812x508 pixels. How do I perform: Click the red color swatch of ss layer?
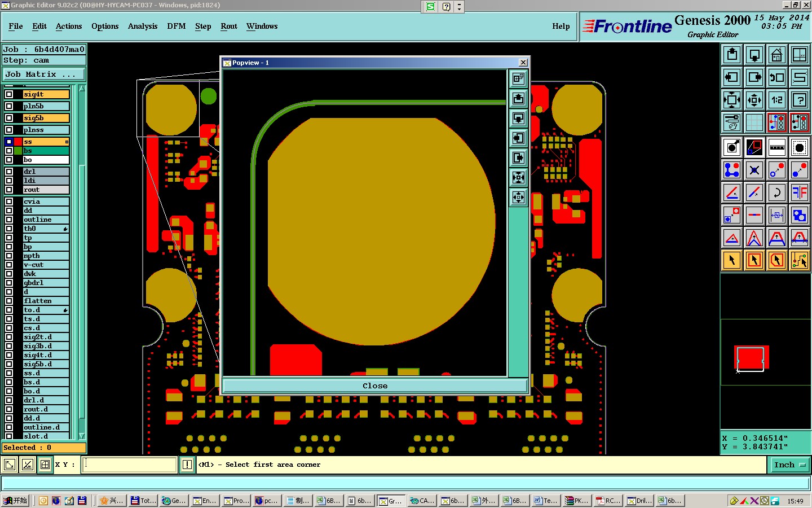tap(18, 142)
